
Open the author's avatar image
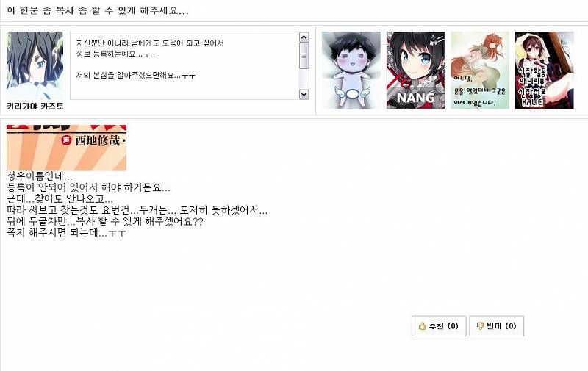coord(35,66)
